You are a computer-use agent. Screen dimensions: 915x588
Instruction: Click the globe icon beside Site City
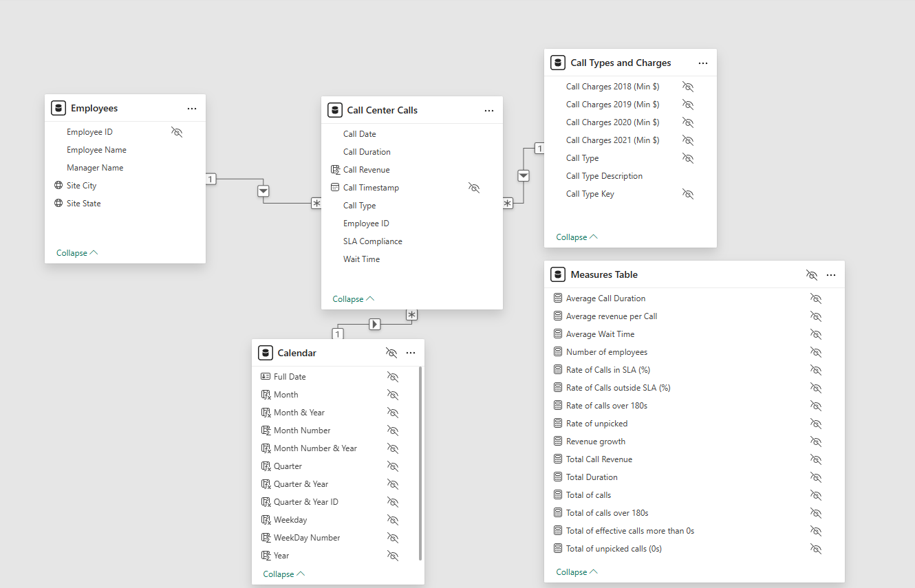(58, 186)
